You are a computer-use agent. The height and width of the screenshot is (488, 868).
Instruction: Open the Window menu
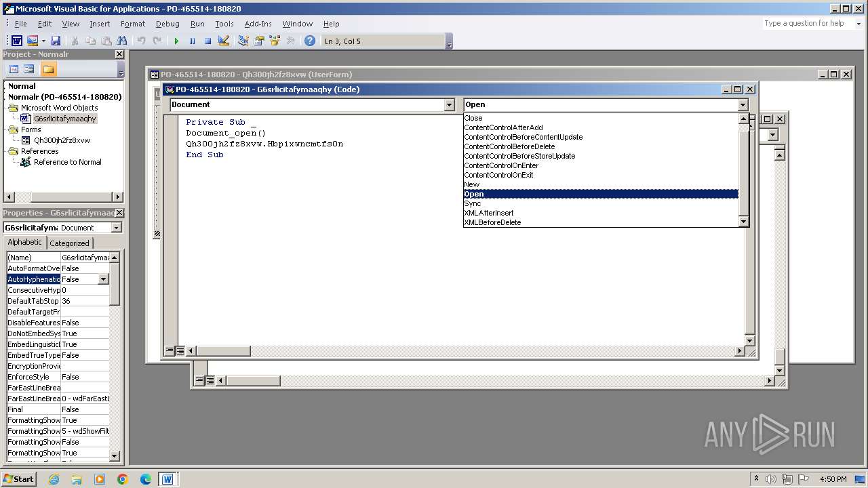(298, 24)
